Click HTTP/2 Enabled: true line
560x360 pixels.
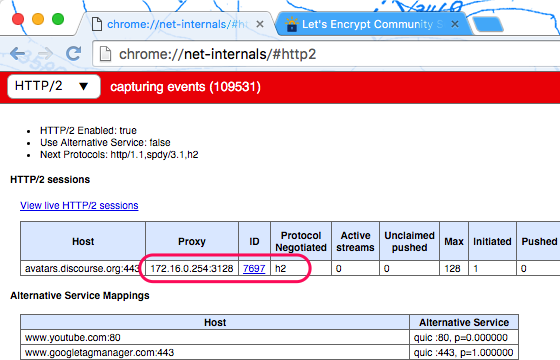(88, 130)
